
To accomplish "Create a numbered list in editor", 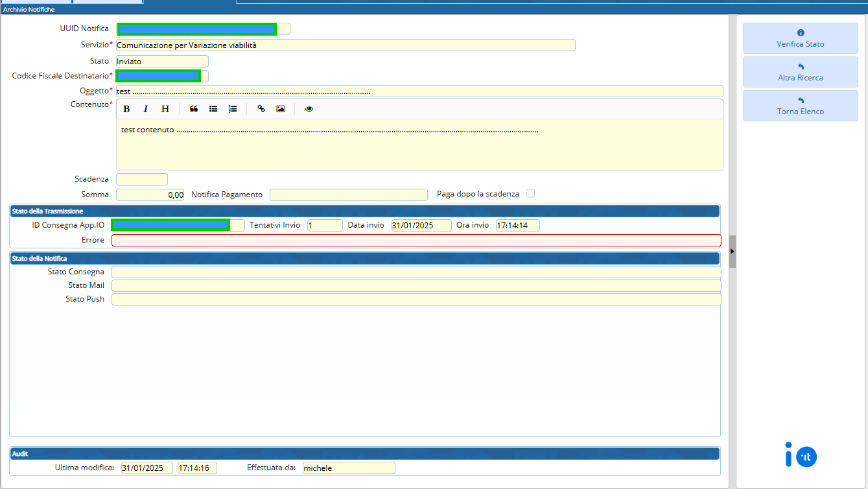I will click(233, 109).
